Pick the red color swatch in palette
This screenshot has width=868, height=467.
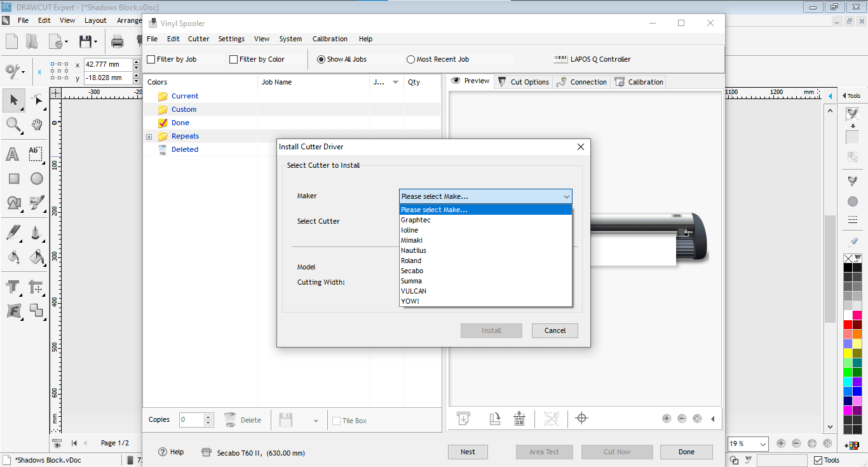pyautogui.click(x=848, y=325)
